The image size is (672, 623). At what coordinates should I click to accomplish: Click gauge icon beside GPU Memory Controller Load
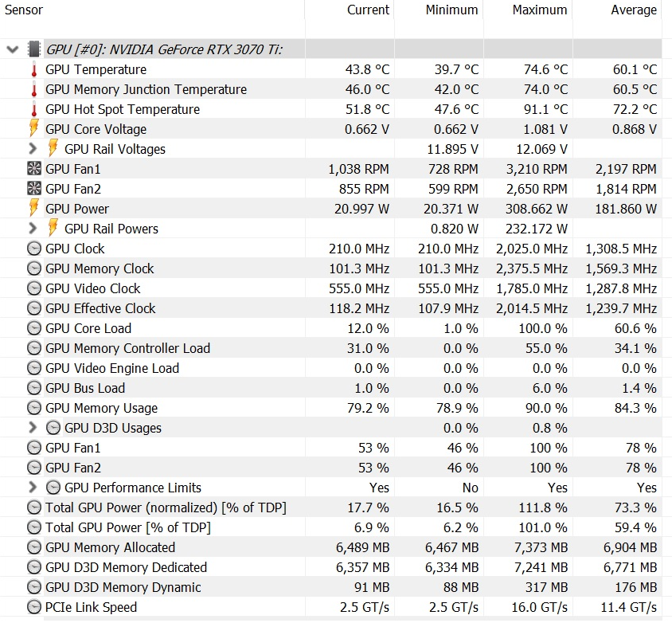(x=34, y=348)
